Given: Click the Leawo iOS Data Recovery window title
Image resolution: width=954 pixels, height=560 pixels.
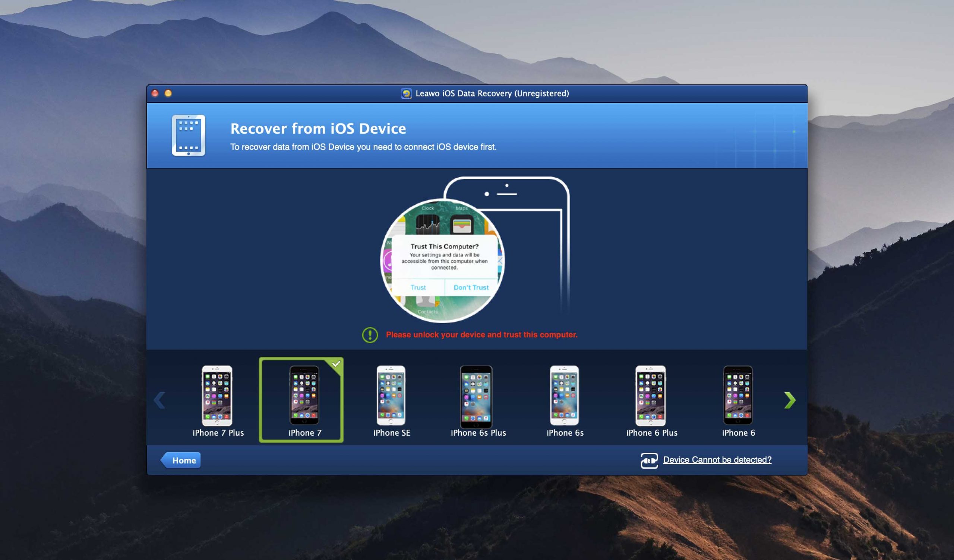Looking at the screenshot, I should (492, 93).
